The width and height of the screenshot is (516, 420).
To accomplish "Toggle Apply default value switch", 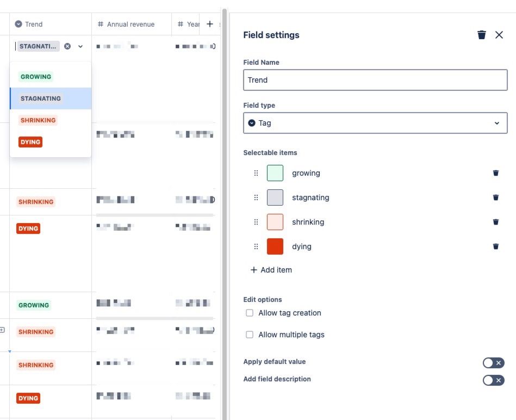I will (493, 363).
